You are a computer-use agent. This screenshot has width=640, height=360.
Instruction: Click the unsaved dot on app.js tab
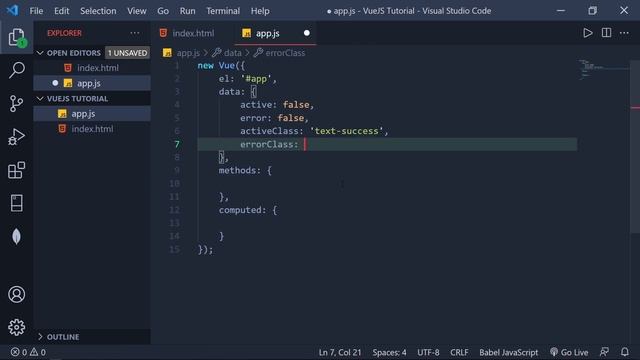tap(307, 33)
